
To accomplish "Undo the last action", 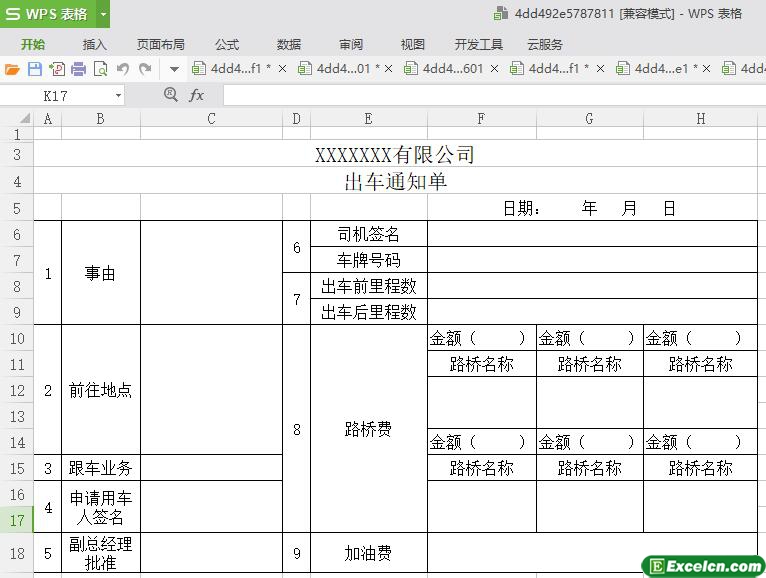I will click(x=123, y=69).
